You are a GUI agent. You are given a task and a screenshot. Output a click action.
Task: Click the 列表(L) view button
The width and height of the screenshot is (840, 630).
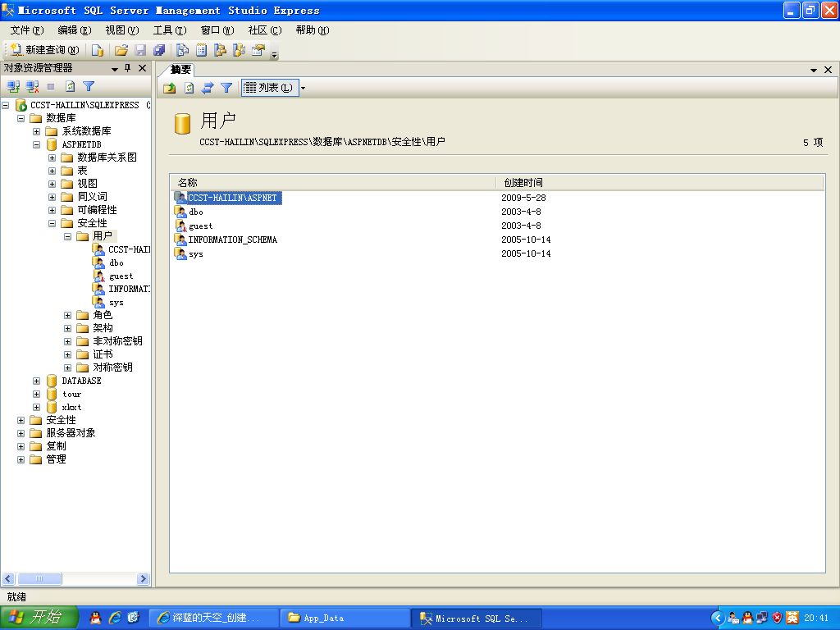point(268,88)
